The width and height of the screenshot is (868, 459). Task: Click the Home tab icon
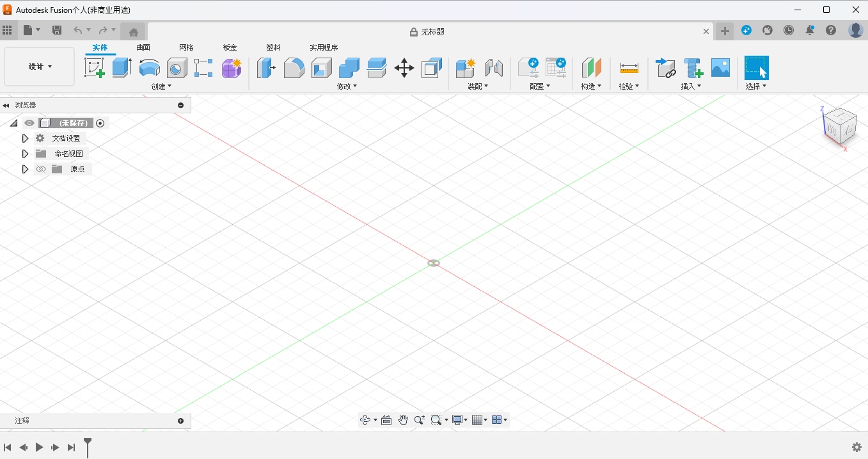[134, 31]
